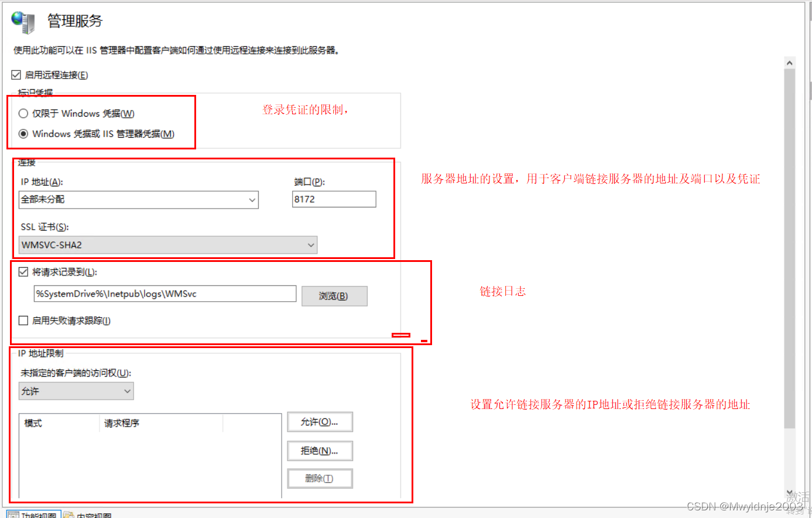Screen dimensions: 812x518
Task: Enable 启用失败请求跟踪
Action: tap(23, 320)
